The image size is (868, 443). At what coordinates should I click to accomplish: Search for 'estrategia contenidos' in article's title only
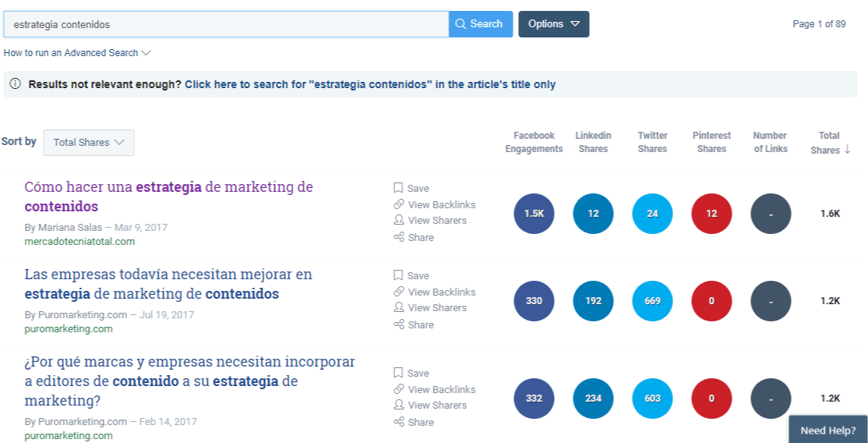(x=370, y=85)
